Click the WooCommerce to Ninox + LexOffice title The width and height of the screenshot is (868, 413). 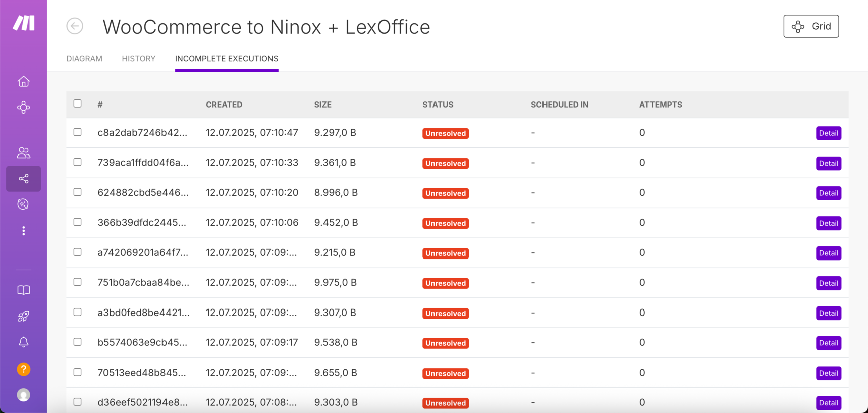pyautogui.click(x=266, y=27)
